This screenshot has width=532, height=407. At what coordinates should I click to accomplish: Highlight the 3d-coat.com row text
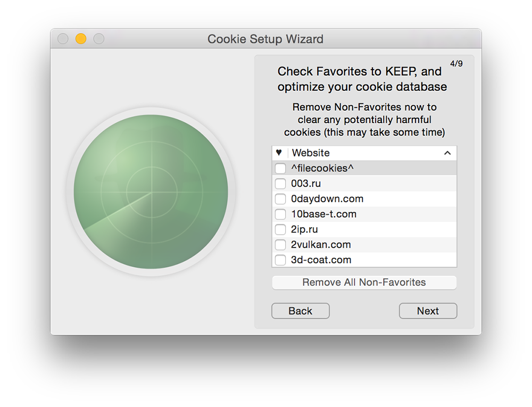[x=321, y=260]
